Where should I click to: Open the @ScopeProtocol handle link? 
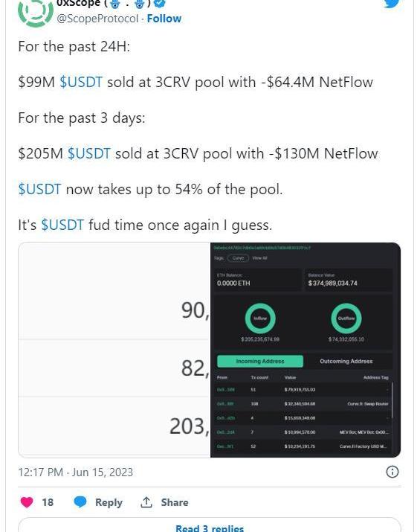pyautogui.click(x=97, y=19)
